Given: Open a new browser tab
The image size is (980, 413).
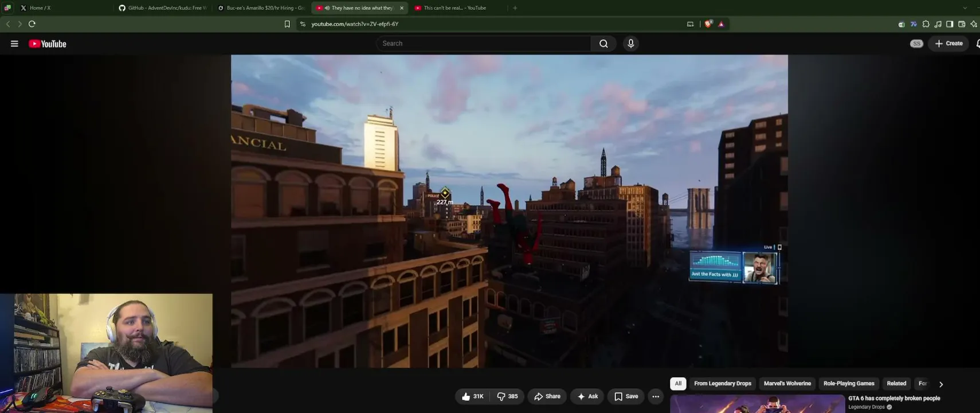Looking at the screenshot, I should (515, 8).
